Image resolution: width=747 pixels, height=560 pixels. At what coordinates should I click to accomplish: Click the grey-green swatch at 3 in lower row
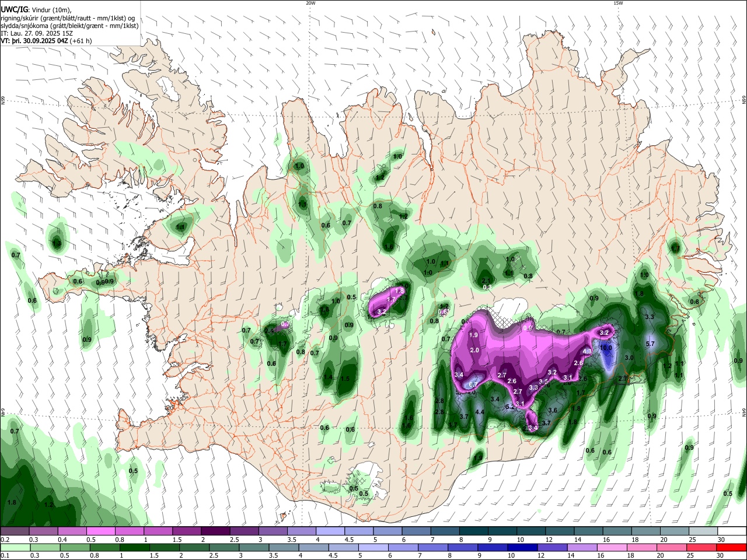[x=254, y=547]
